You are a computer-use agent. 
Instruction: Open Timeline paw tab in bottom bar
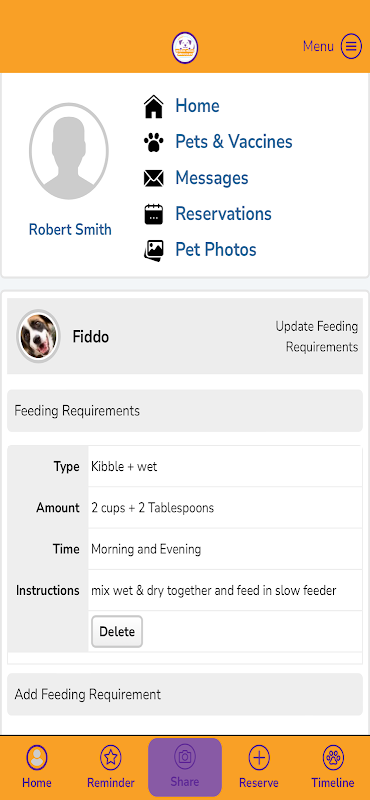click(x=333, y=767)
